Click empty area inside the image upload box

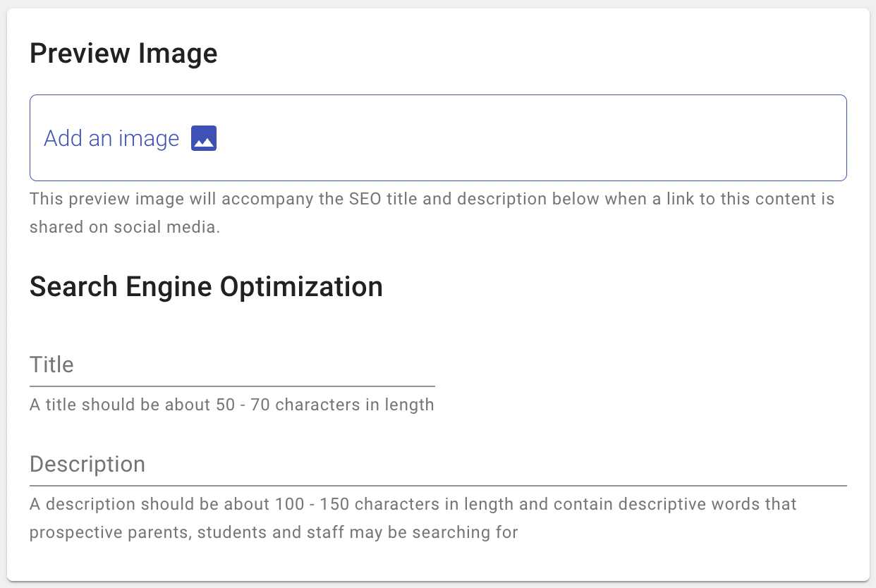(564, 138)
